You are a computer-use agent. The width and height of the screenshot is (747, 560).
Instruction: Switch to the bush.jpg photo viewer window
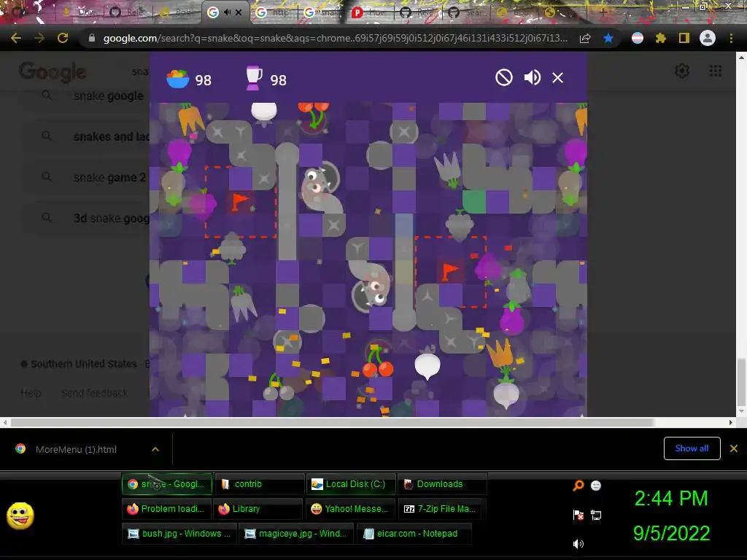coord(179,534)
